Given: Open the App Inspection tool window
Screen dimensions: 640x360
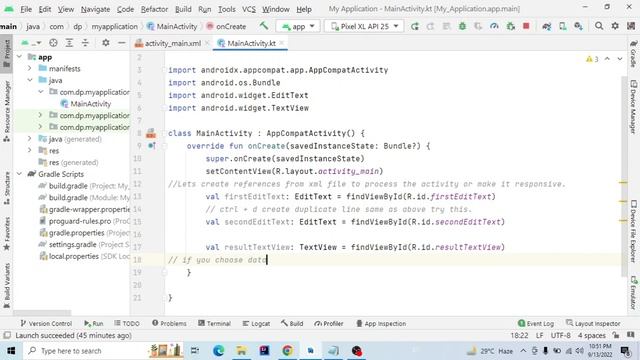Looking at the screenshot, I should (381, 323).
